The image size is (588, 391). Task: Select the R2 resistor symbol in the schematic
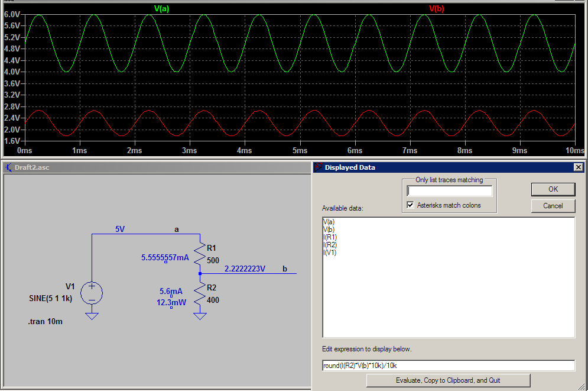(x=200, y=294)
